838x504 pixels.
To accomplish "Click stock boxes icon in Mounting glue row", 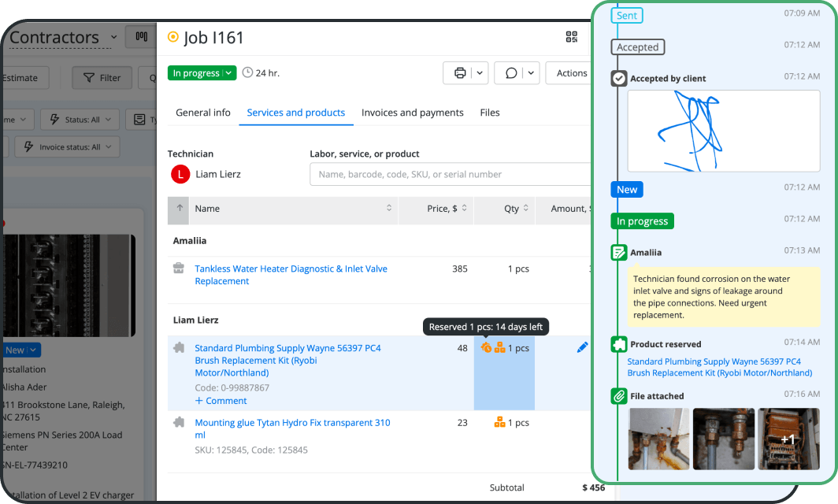I will pos(499,422).
